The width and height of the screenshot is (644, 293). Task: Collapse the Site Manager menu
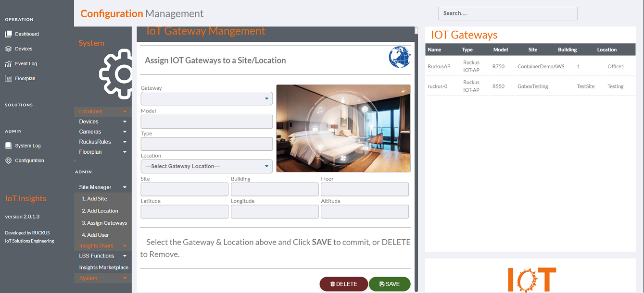click(x=103, y=187)
